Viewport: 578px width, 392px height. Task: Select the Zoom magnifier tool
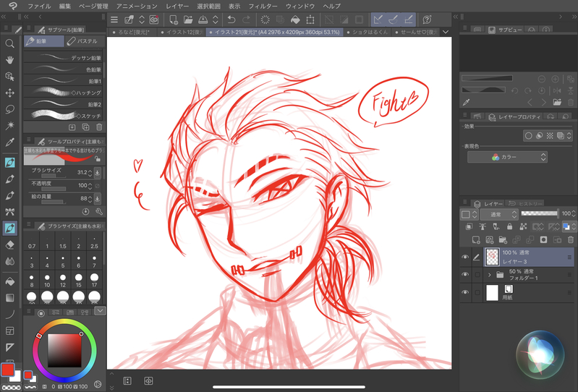point(10,43)
